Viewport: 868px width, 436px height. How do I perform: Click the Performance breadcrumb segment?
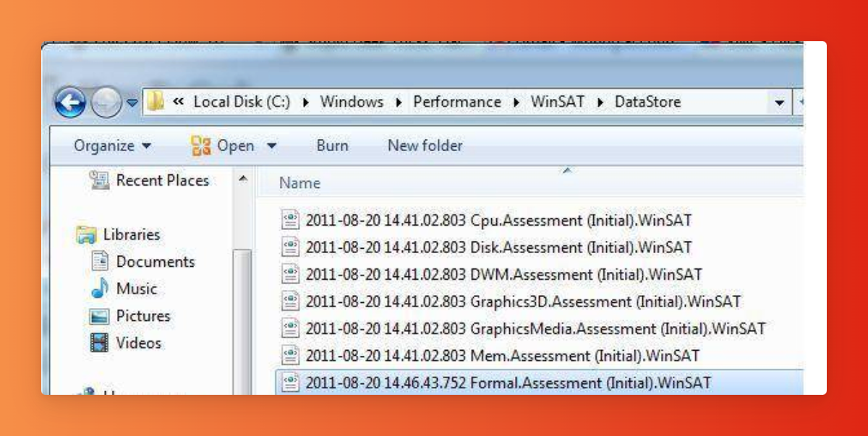[x=457, y=102]
